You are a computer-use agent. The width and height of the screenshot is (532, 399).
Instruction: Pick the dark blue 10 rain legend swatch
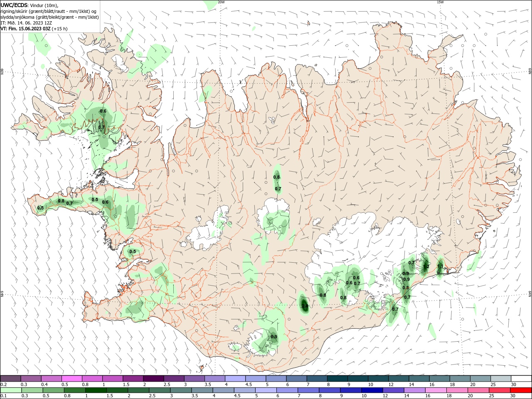(372, 390)
